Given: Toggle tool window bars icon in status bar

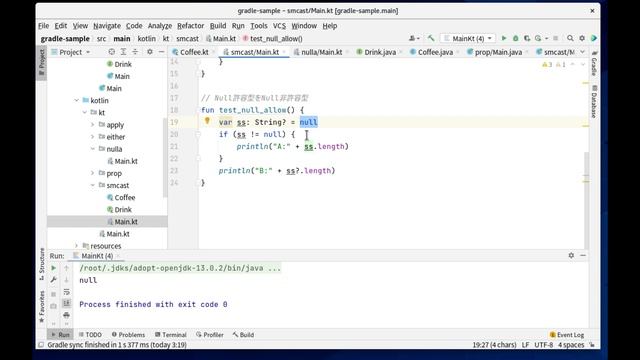Looking at the screenshot, I should (x=41, y=345).
